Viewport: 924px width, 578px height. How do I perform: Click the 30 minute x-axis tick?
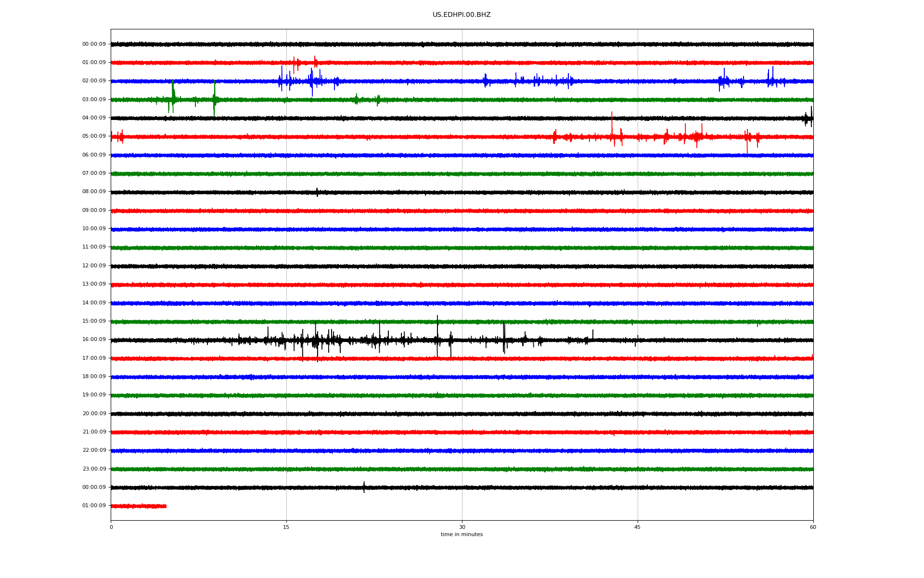(x=462, y=527)
